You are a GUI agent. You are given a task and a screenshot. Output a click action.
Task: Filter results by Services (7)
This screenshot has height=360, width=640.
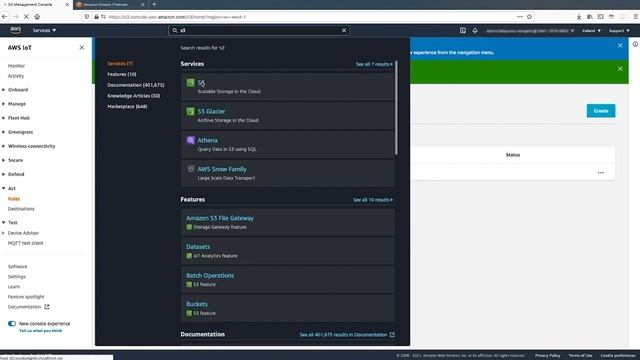click(120, 64)
